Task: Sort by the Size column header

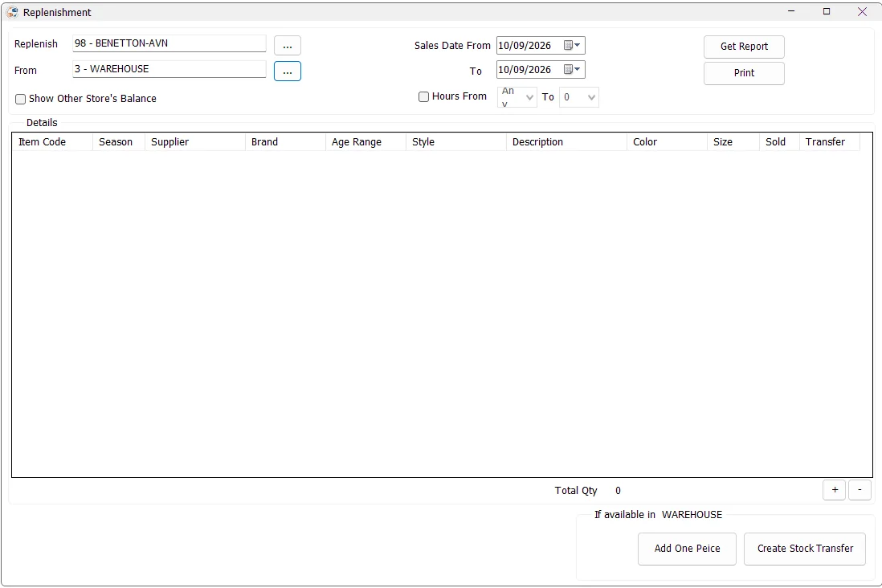Action: (x=733, y=142)
